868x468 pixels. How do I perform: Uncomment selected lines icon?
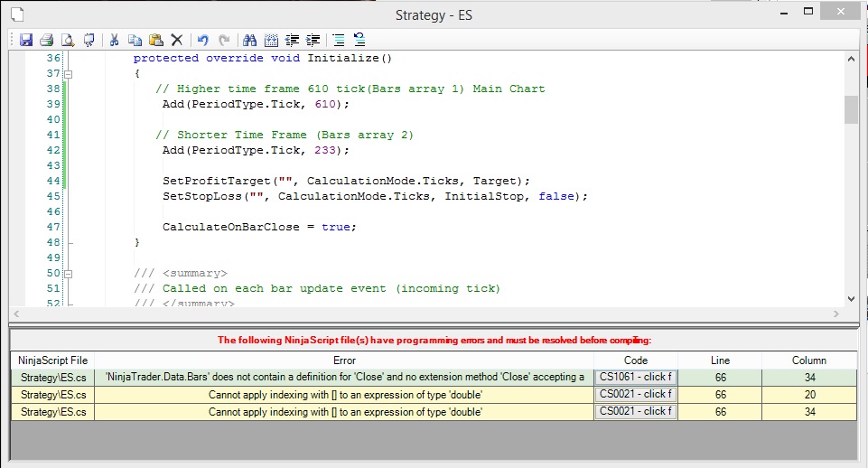tap(359, 40)
